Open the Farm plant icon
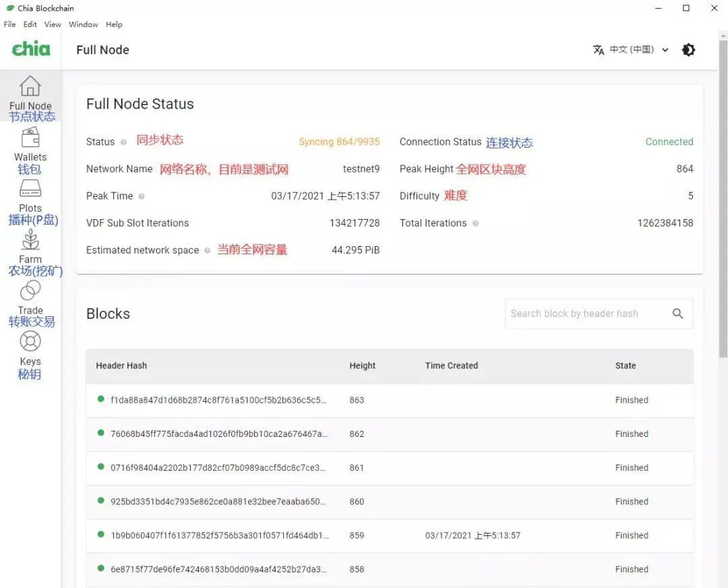This screenshot has width=728, height=588. (x=30, y=239)
